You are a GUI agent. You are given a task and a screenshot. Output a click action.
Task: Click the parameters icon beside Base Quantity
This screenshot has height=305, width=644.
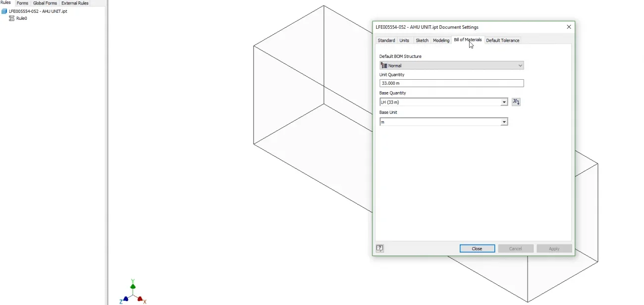point(516,102)
